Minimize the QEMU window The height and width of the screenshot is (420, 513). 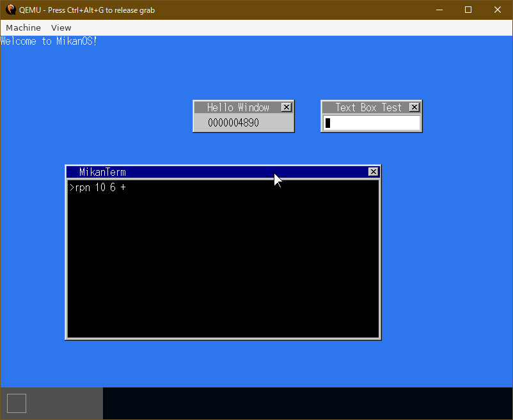point(439,10)
